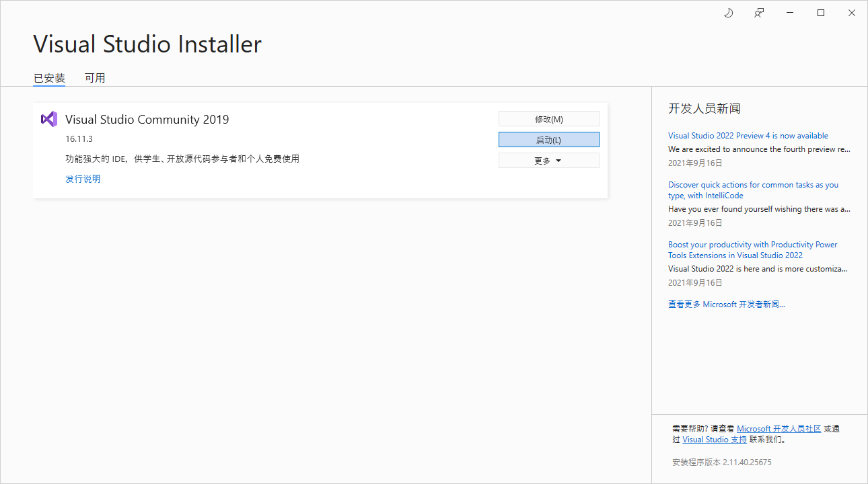Open the Visual Studio 支持 link

click(715, 439)
